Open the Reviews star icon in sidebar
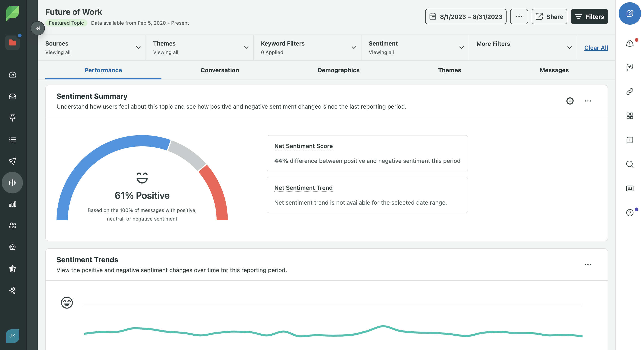Viewport: 644px width, 350px height. click(x=12, y=268)
